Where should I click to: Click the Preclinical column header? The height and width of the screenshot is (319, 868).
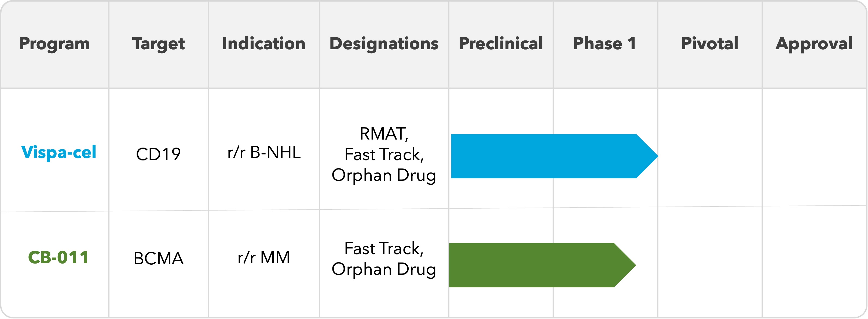click(x=501, y=44)
